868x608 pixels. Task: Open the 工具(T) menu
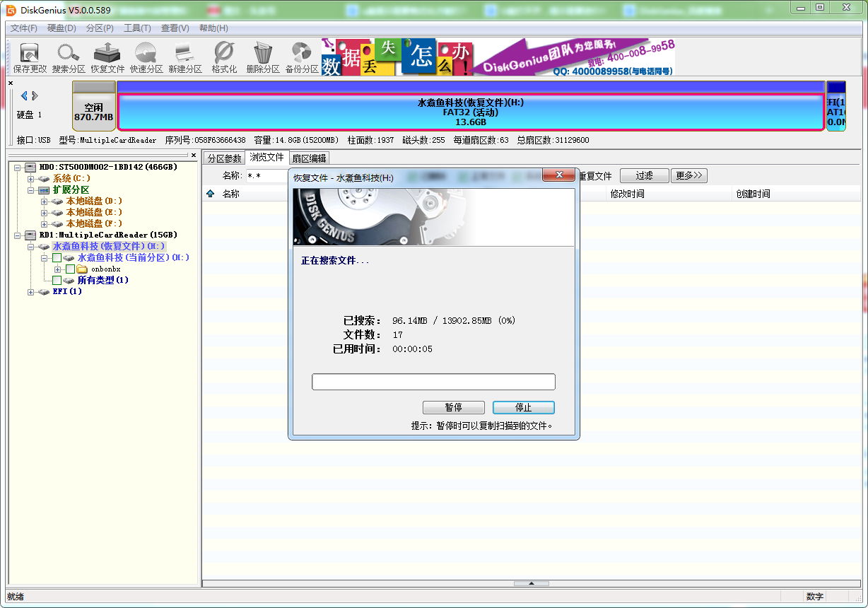point(137,28)
